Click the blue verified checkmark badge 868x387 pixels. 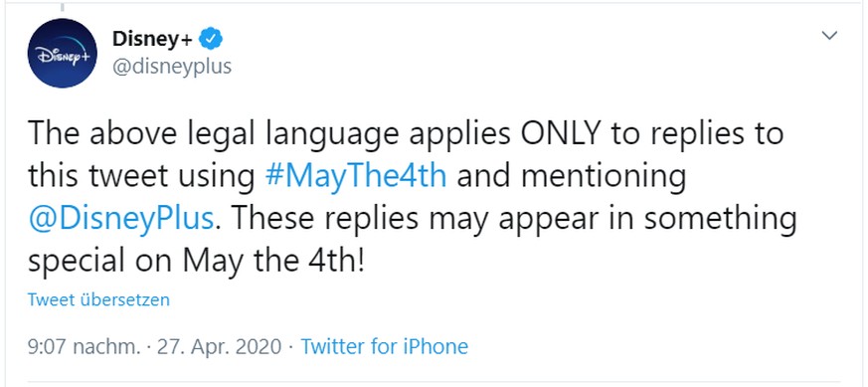[211, 40]
